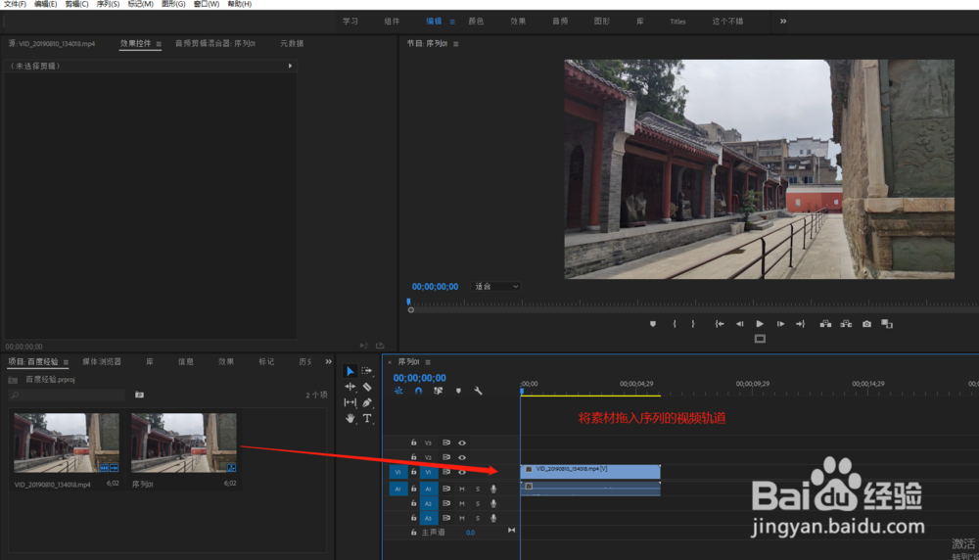This screenshot has height=560, width=979.
Task: Open 编辑 workspace menu icon
Action: [452, 22]
